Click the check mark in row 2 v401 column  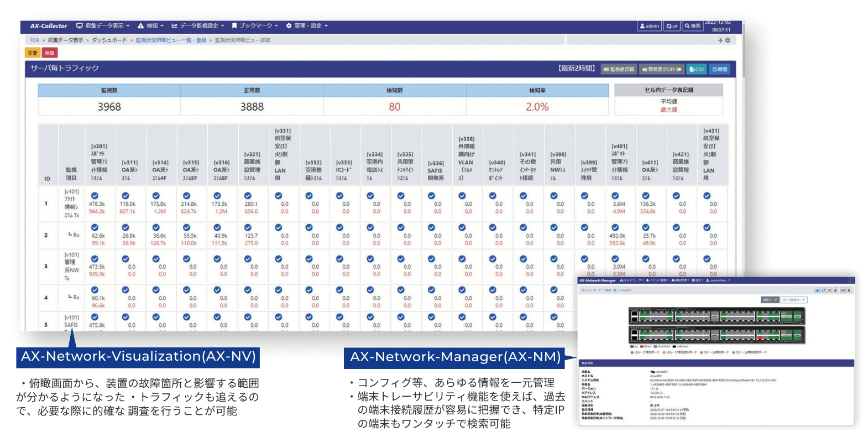pyautogui.click(x=615, y=227)
